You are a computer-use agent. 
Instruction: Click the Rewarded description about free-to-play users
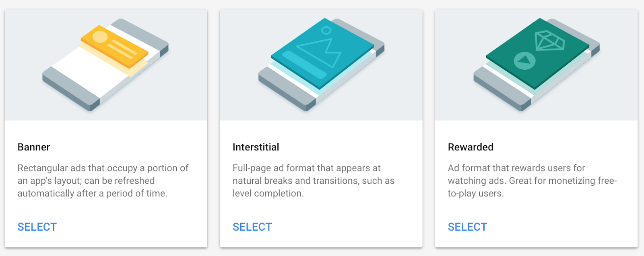coord(532,181)
